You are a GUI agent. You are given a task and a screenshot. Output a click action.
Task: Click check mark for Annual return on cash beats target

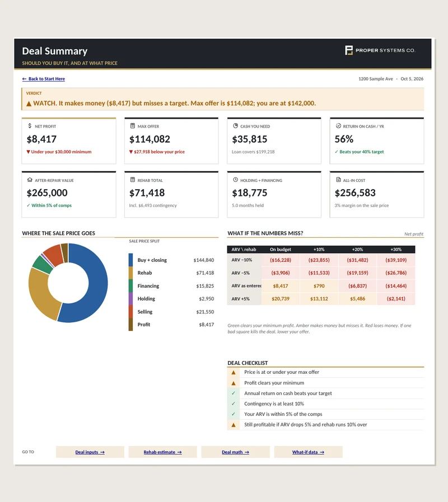234,393
